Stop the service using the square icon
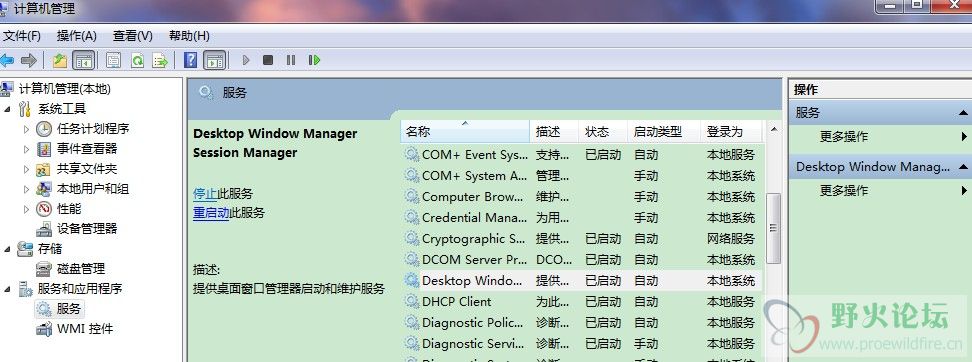Screen dimensions: 972x362 point(268,60)
